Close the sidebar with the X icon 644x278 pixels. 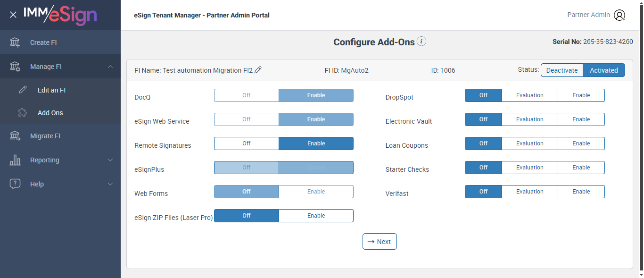pos(13,15)
